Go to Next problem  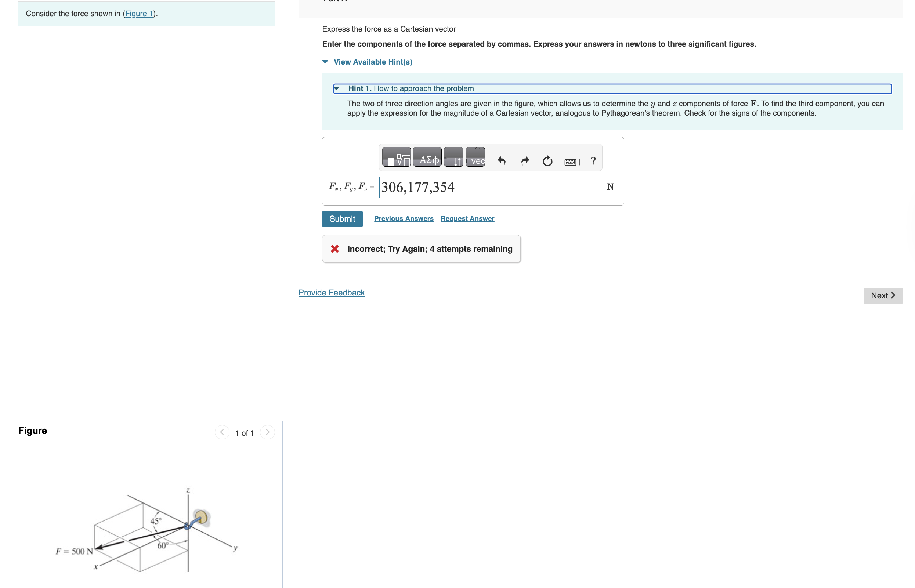(x=883, y=295)
